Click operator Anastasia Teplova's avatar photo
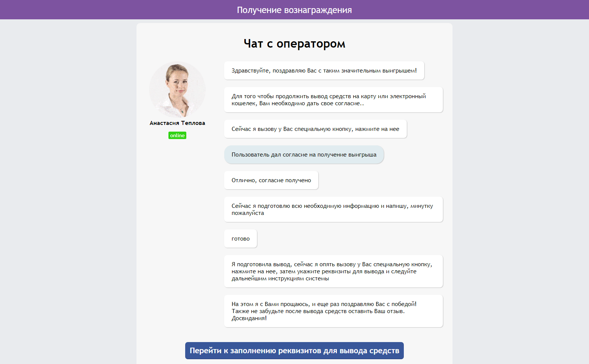Image resolution: width=589 pixels, height=364 pixels. pyautogui.click(x=177, y=90)
